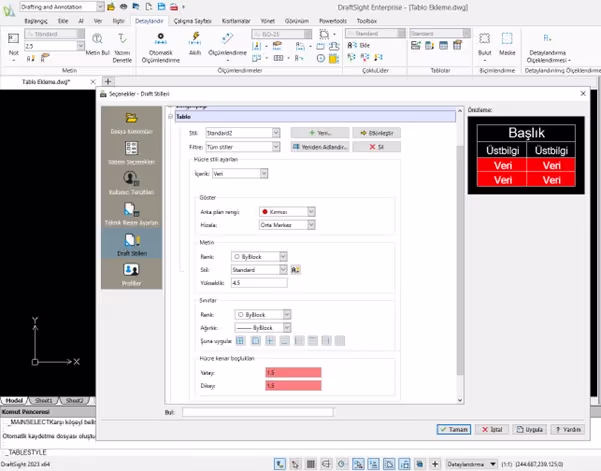This screenshot has height=471, width=601.
Task: Open the İçerik dropdown showing Veri
Action: tap(240, 174)
